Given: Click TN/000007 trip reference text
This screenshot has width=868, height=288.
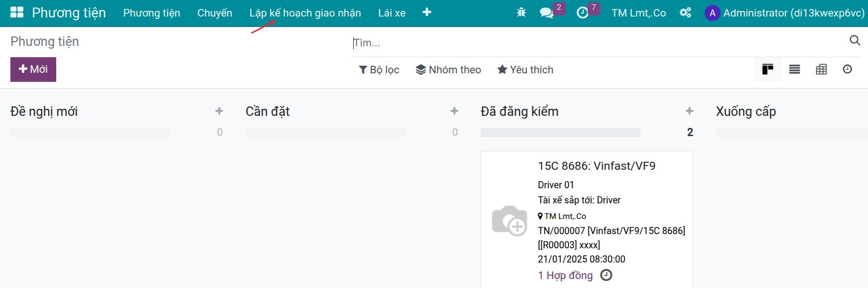Looking at the screenshot, I should click(612, 231).
